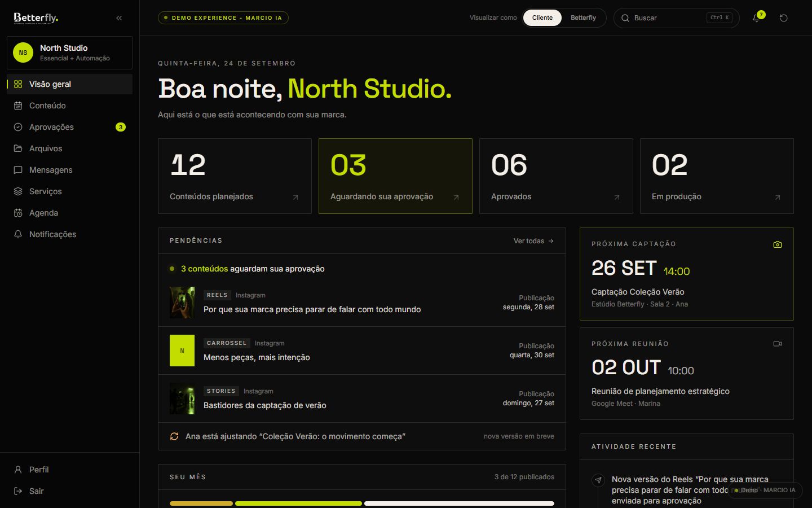Image resolution: width=812 pixels, height=508 pixels.
Task: Click the arrow icon on Conteúdos planejados card
Action: 295,198
